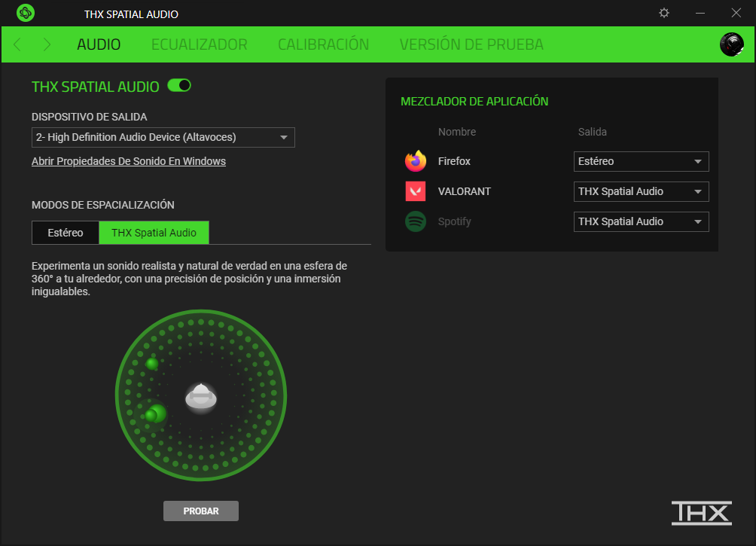This screenshot has height=546, width=756.
Task: Open the Spotify output dropdown
Action: point(641,222)
